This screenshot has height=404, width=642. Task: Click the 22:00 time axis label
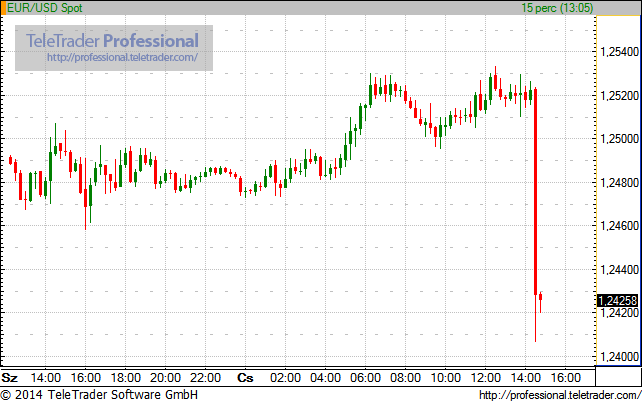(206, 377)
